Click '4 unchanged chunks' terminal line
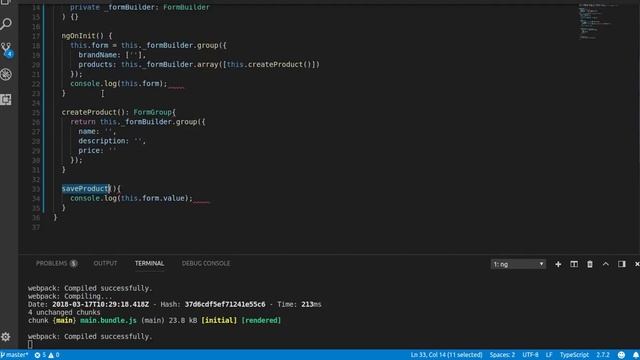Viewport: 640px width, 360px height. click(x=64, y=312)
